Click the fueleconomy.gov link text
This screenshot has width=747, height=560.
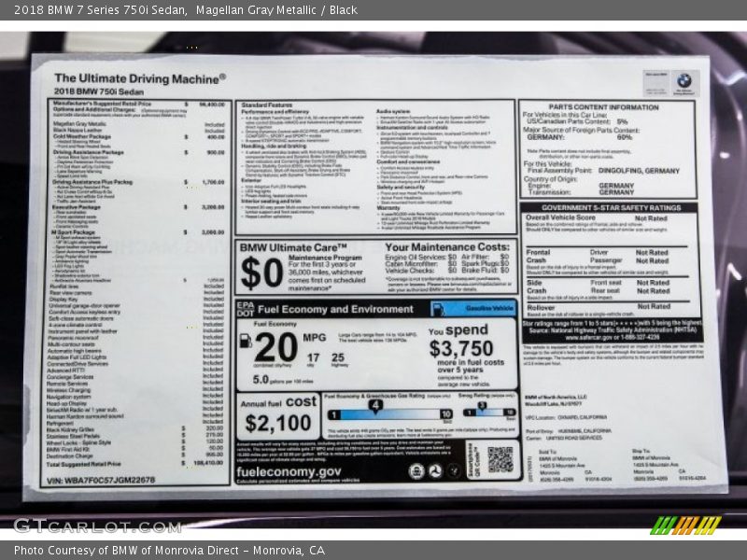289,472
